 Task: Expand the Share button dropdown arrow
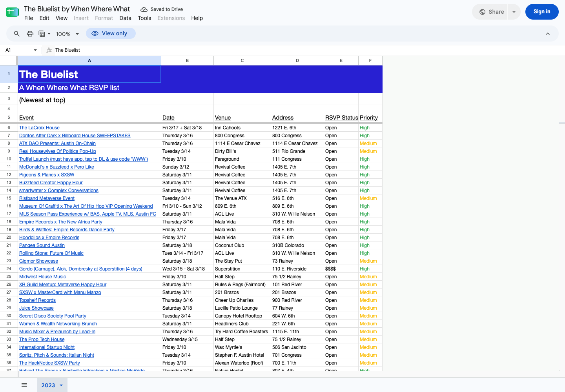pos(514,12)
